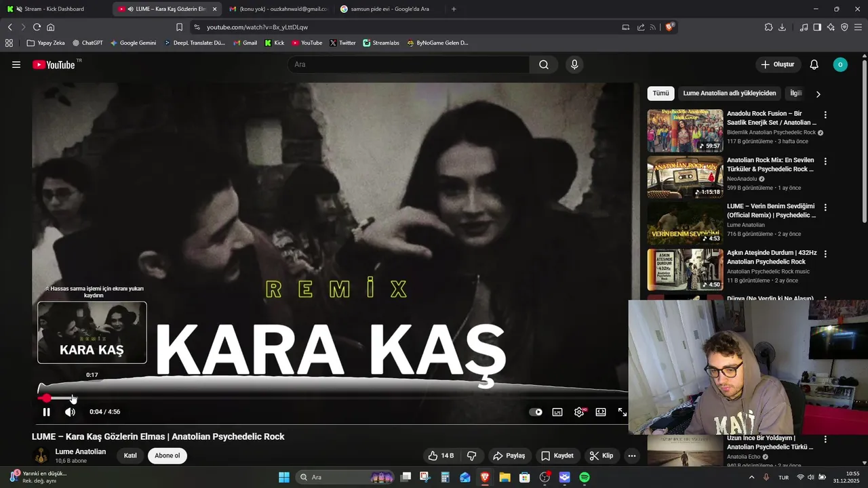The width and height of the screenshot is (868, 488).
Task: Open the Lume Anatolian channel name
Action: coord(81,451)
